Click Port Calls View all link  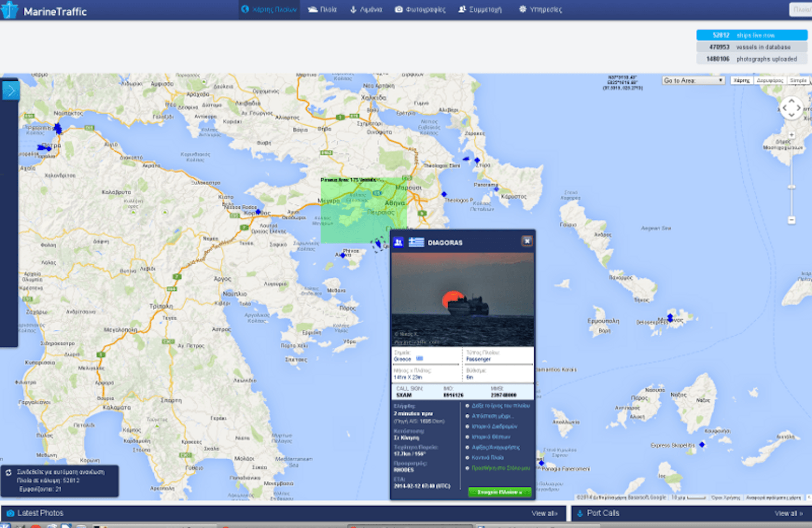click(x=789, y=513)
